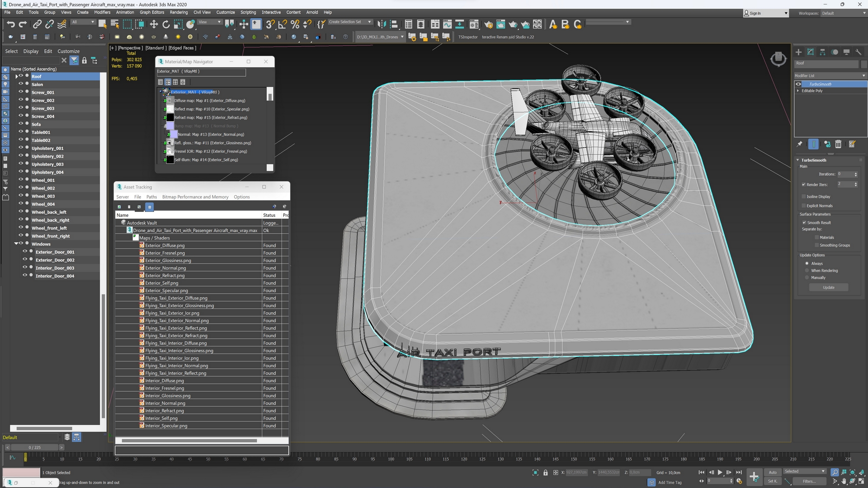Click Configure Modifier Sets icon
Image resolution: width=868 pixels, height=488 pixels.
pyautogui.click(x=852, y=144)
